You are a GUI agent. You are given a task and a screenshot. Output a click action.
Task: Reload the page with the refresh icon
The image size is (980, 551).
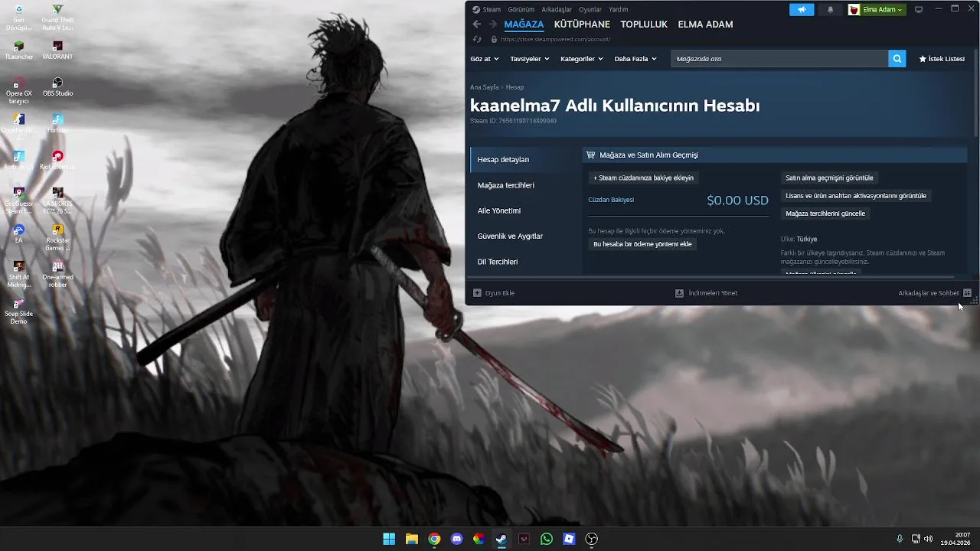pos(477,39)
